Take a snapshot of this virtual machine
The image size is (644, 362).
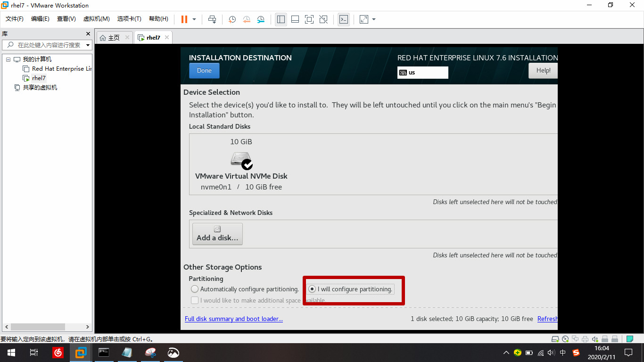[232, 19]
